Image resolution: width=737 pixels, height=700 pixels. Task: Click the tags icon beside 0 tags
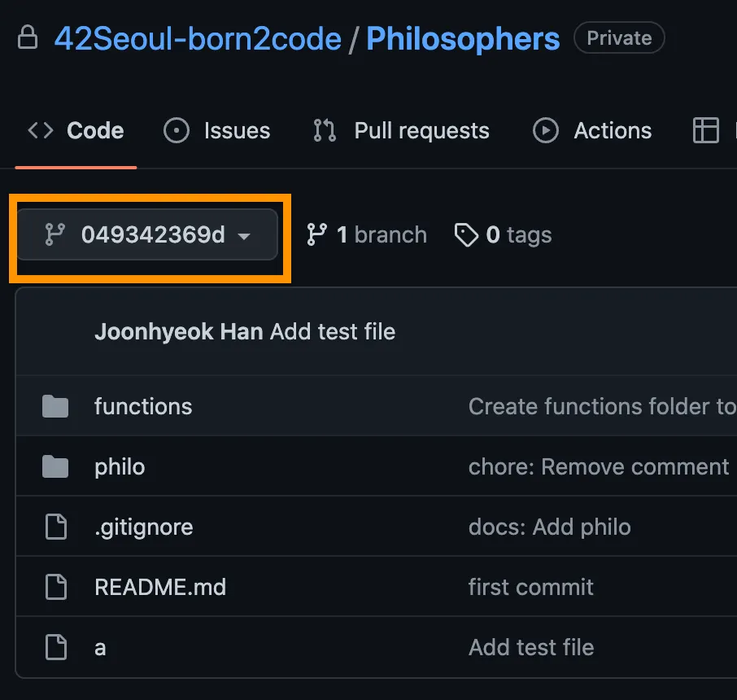[466, 235]
